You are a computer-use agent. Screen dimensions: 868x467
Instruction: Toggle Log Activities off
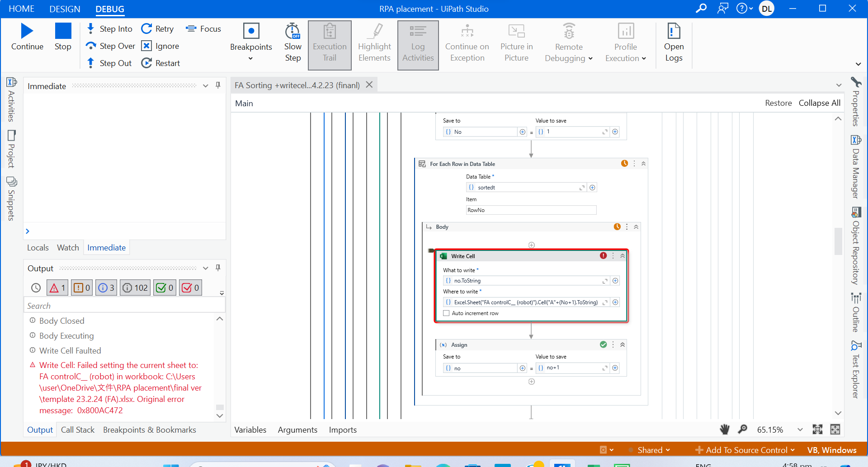(418, 43)
